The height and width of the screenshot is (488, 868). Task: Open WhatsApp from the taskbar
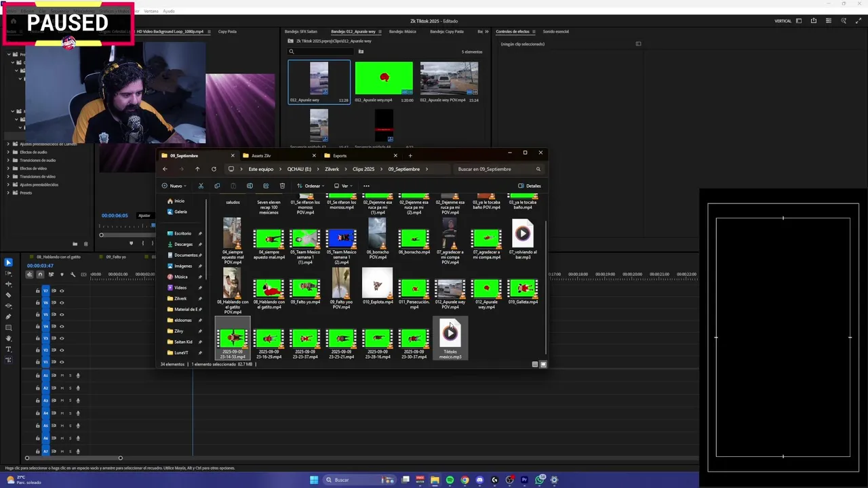click(x=539, y=480)
